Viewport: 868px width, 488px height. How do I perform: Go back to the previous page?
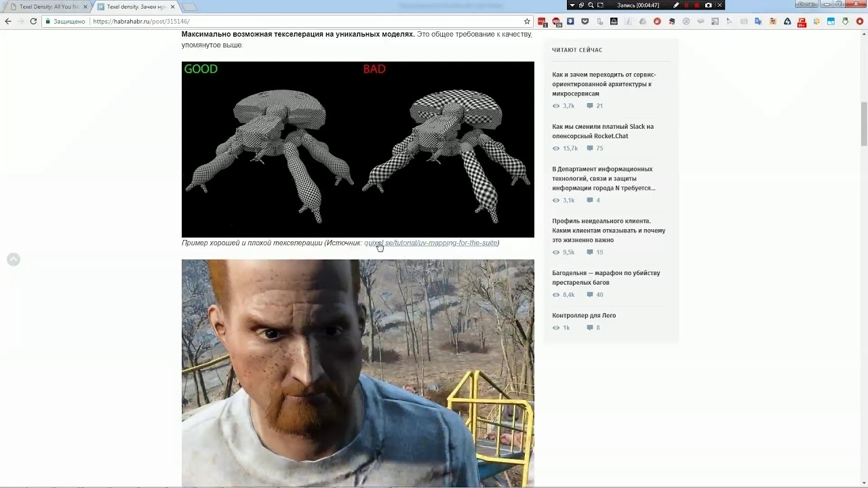(x=8, y=22)
